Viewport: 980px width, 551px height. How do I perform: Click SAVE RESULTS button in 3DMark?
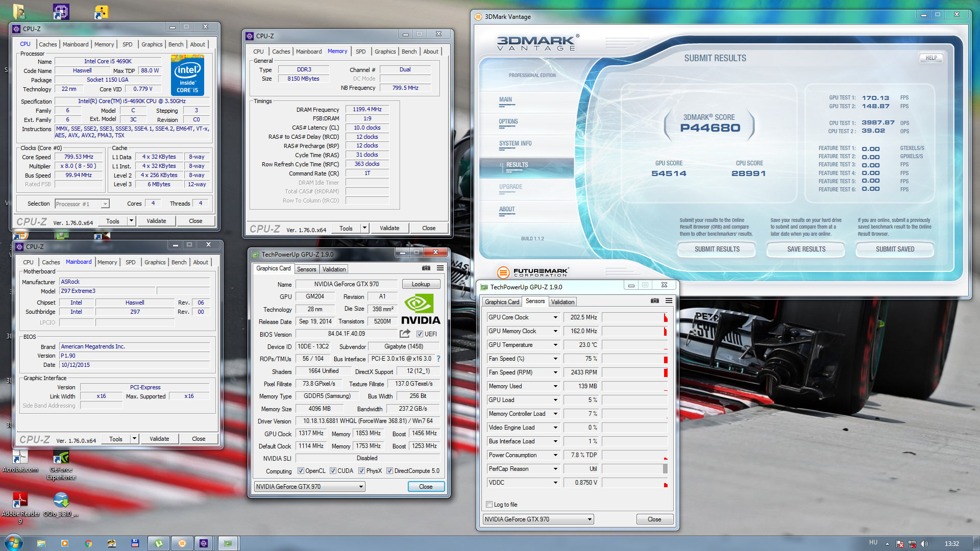(x=806, y=249)
